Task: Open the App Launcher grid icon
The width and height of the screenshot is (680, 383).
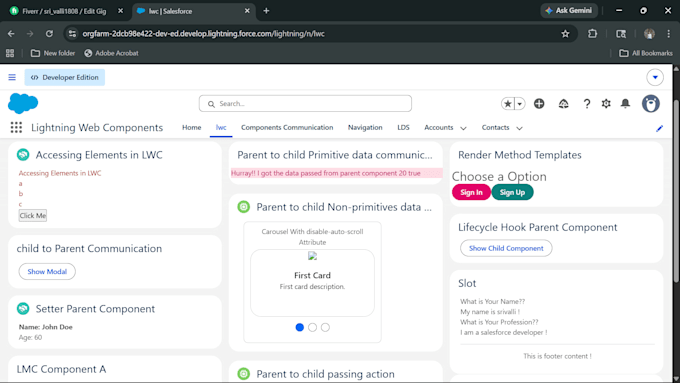Action: [16, 128]
